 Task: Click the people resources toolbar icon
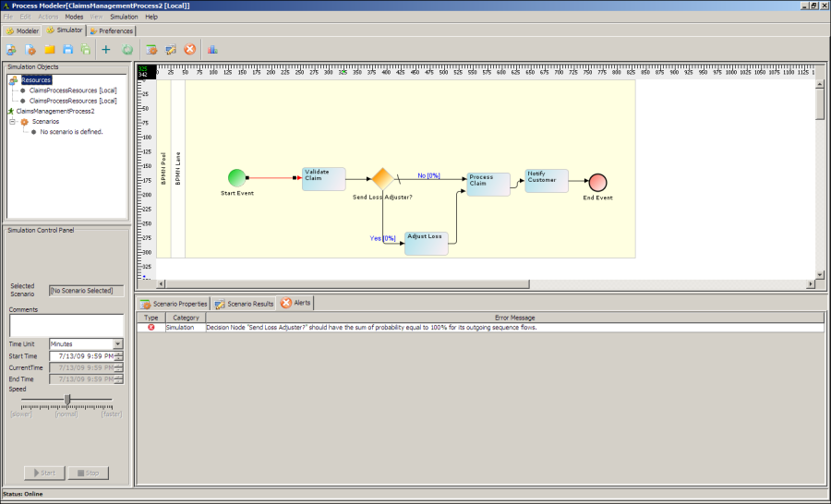coord(11,49)
